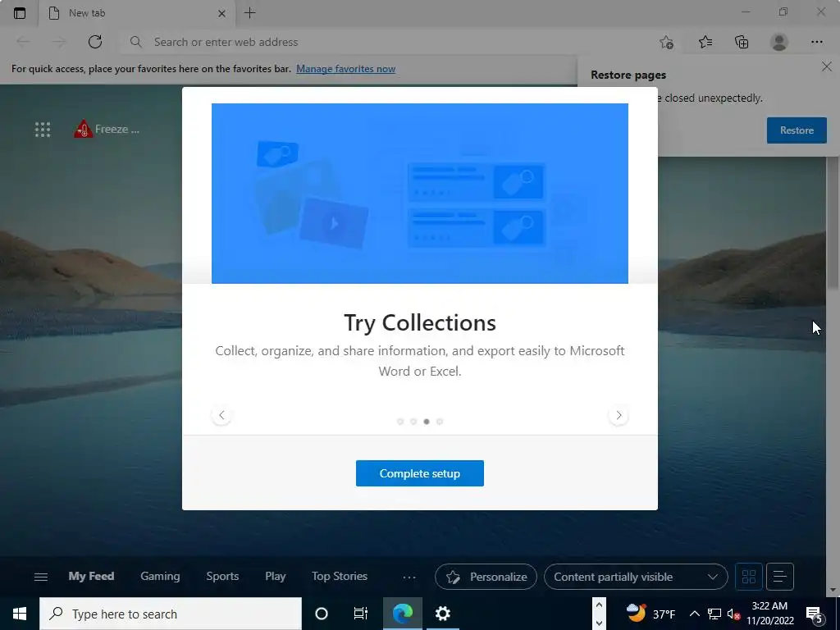This screenshot has width=840, height=630.
Task: Click the browser back arrow
Action: click(x=23, y=42)
